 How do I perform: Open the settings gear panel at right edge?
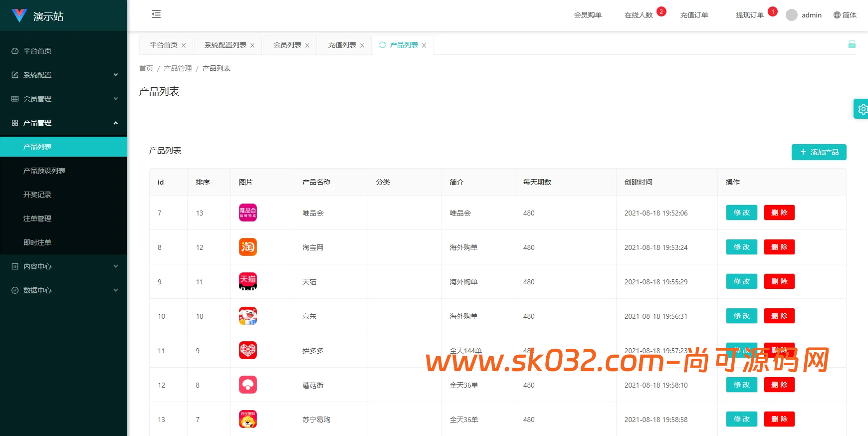click(862, 109)
